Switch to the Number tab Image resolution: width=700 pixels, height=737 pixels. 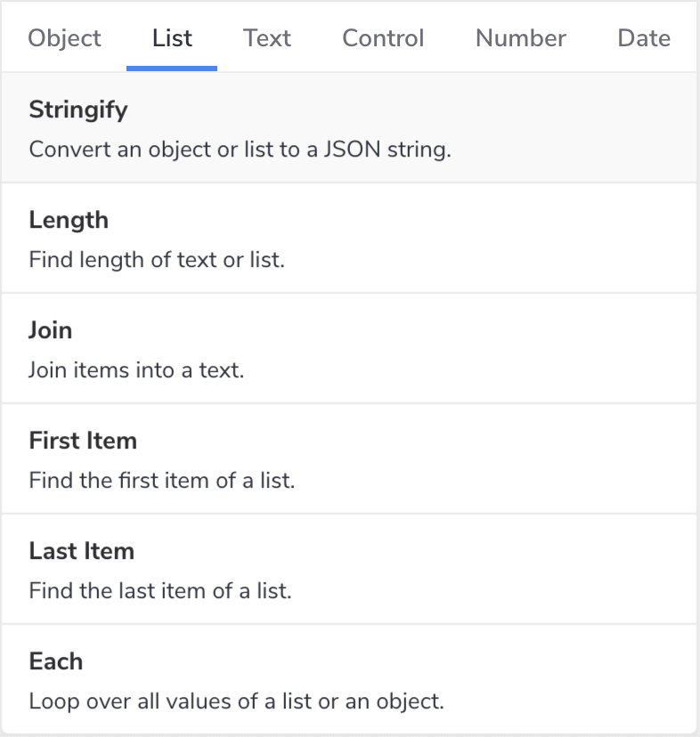521,38
